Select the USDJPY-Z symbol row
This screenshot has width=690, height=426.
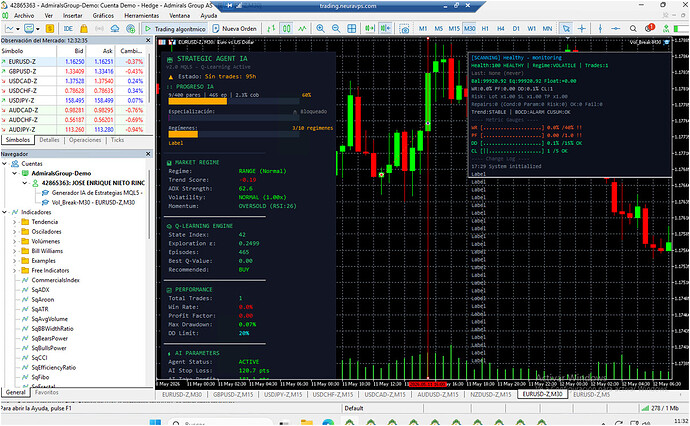[x=73, y=100]
